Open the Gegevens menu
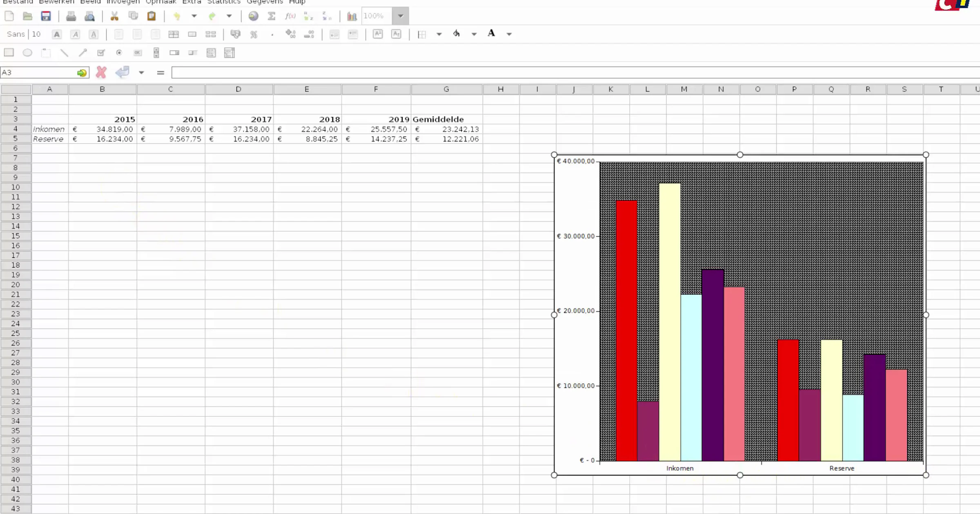980x514 pixels. click(265, 2)
